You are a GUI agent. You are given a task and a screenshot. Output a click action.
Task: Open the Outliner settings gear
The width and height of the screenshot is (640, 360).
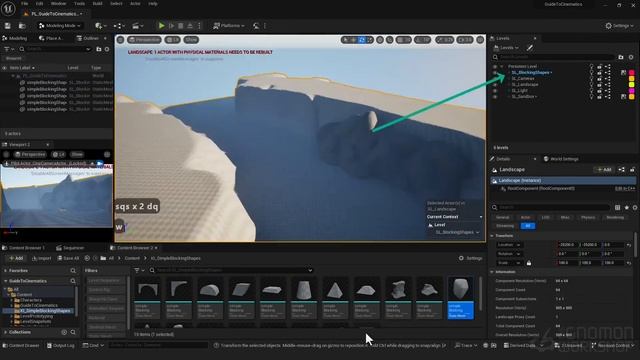107,49
